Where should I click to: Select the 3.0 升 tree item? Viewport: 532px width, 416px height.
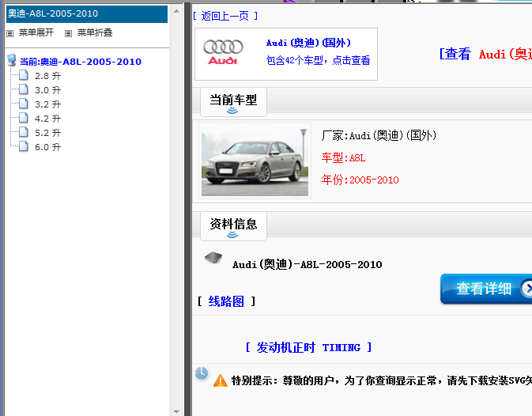pos(47,90)
